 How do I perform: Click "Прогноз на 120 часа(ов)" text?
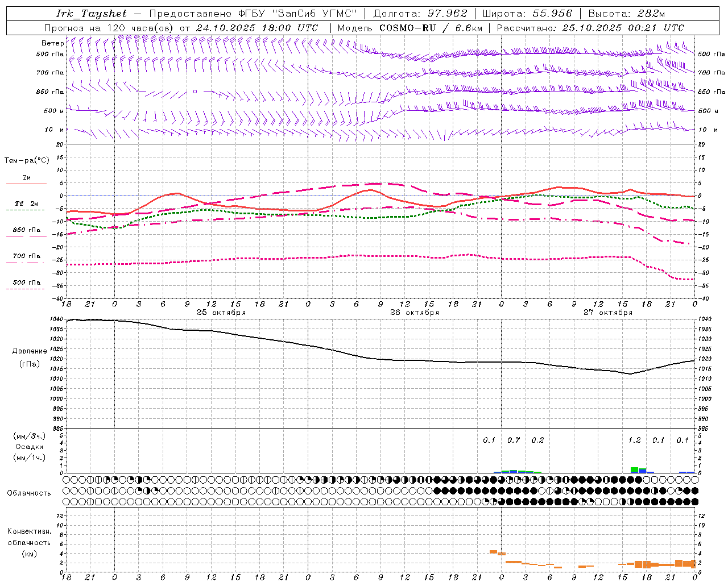(110, 28)
